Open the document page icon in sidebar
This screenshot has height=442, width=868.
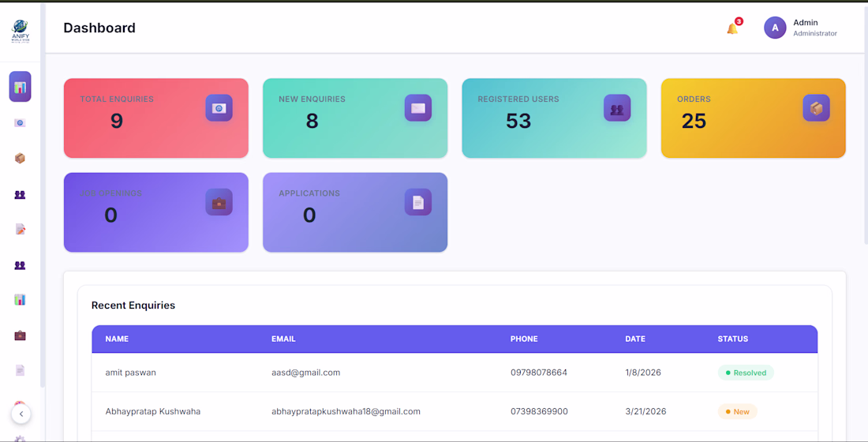coord(20,370)
